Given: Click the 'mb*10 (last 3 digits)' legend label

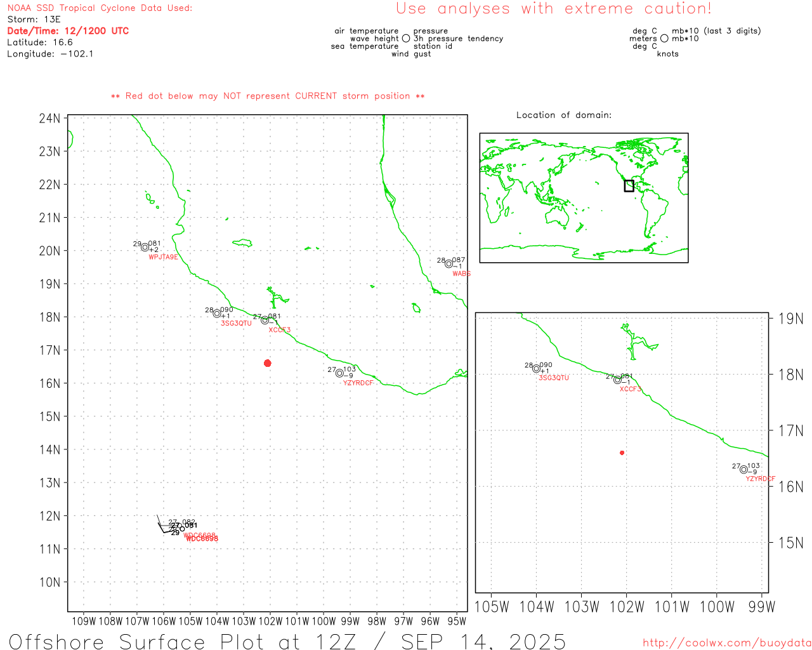Looking at the screenshot, I should click(x=716, y=30).
